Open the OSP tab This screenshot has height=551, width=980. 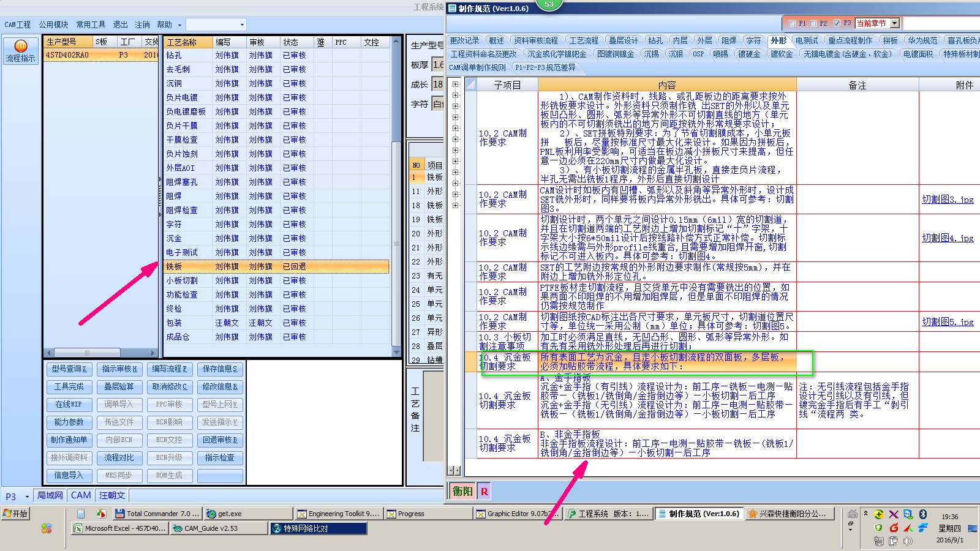[698, 54]
